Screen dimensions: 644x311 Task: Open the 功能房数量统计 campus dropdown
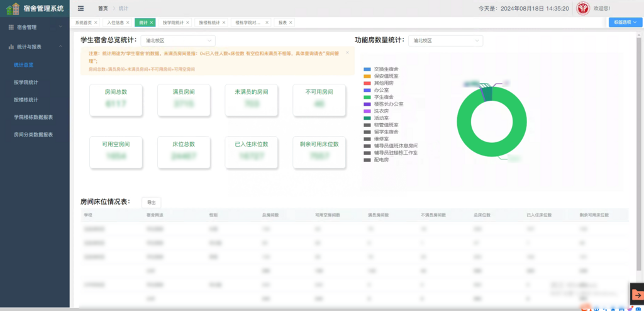446,41
